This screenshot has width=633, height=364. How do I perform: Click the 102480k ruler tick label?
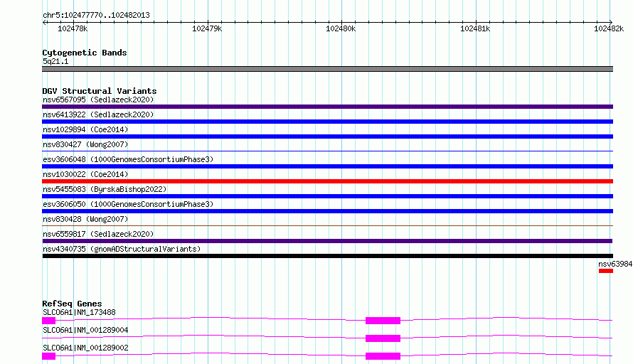pos(341,28)
